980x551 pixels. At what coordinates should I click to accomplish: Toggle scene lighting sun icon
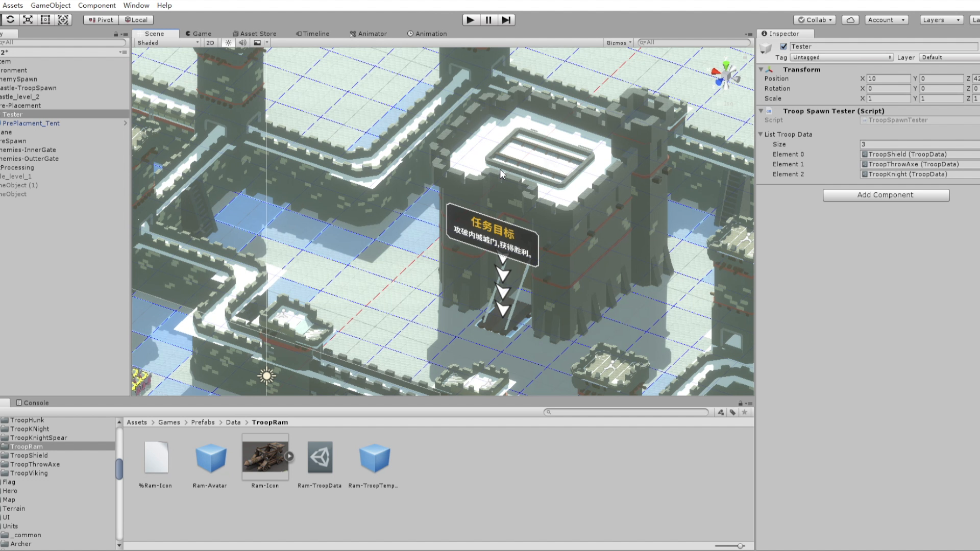pos(228,43)
